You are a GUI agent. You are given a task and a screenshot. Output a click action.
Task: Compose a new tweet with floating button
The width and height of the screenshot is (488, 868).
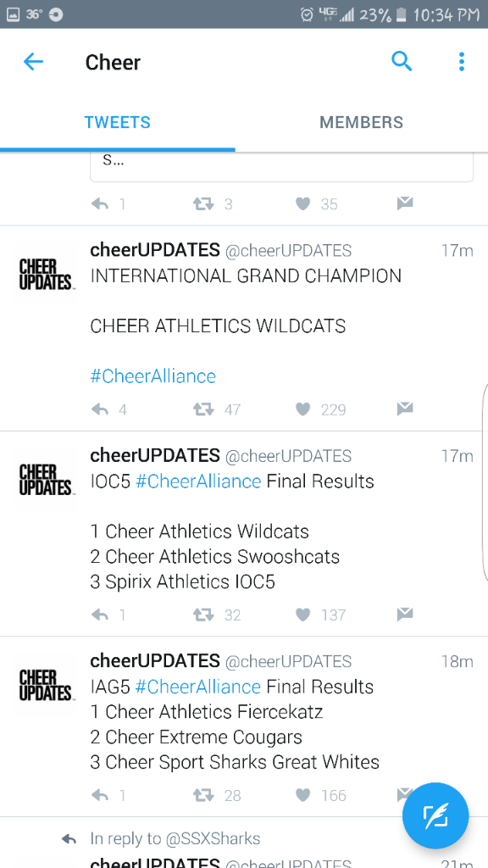435,816
